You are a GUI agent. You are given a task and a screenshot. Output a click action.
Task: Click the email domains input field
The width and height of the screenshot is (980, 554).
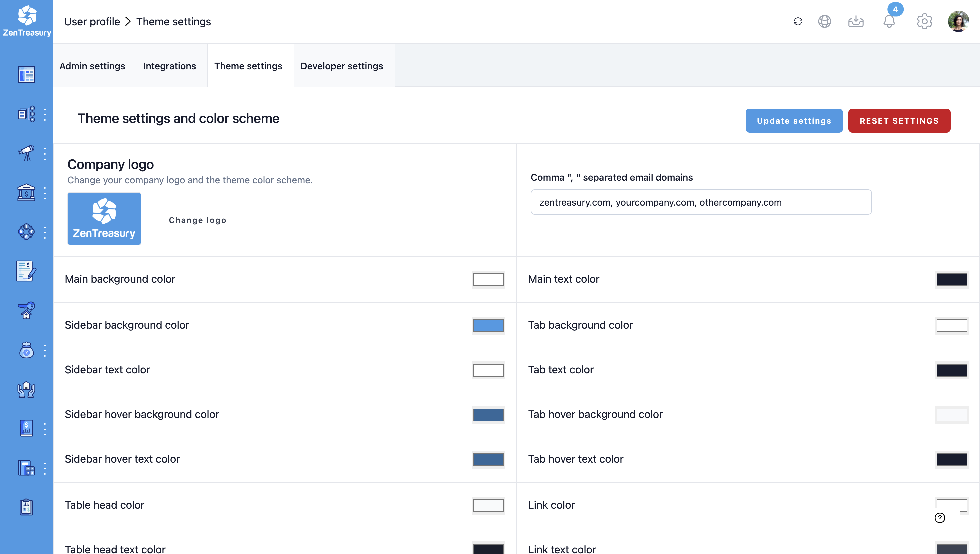pyautogui.click(x=701, y=202)
